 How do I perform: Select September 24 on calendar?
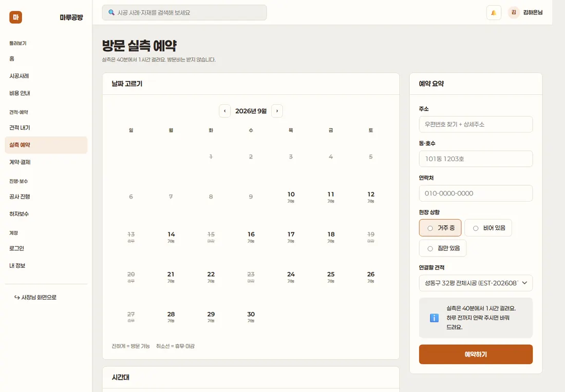click(291, 277)
